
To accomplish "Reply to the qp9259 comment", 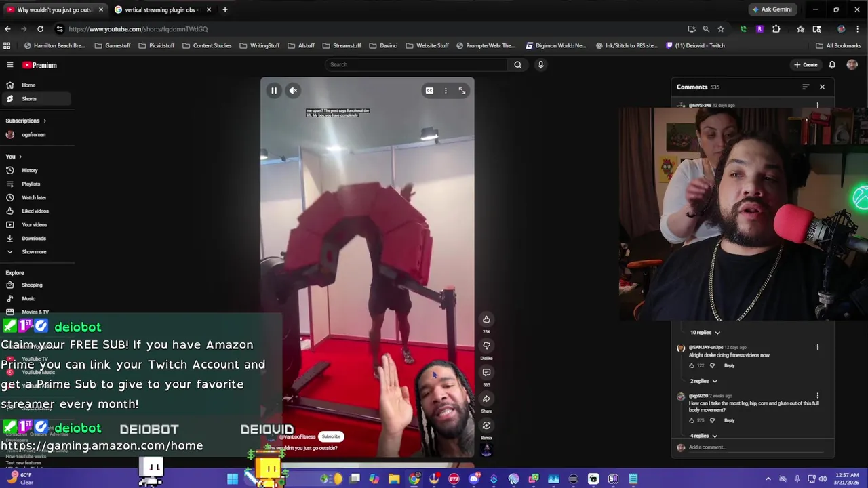I will click(729, 420).
